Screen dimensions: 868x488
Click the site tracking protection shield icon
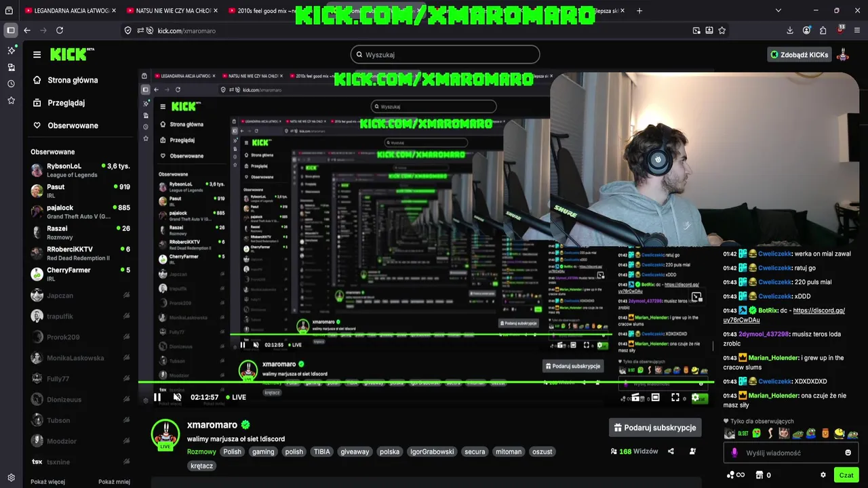(128, 30)
